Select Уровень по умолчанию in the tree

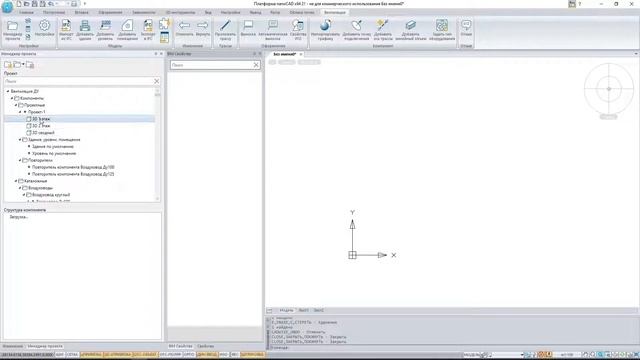coord(54,153)
